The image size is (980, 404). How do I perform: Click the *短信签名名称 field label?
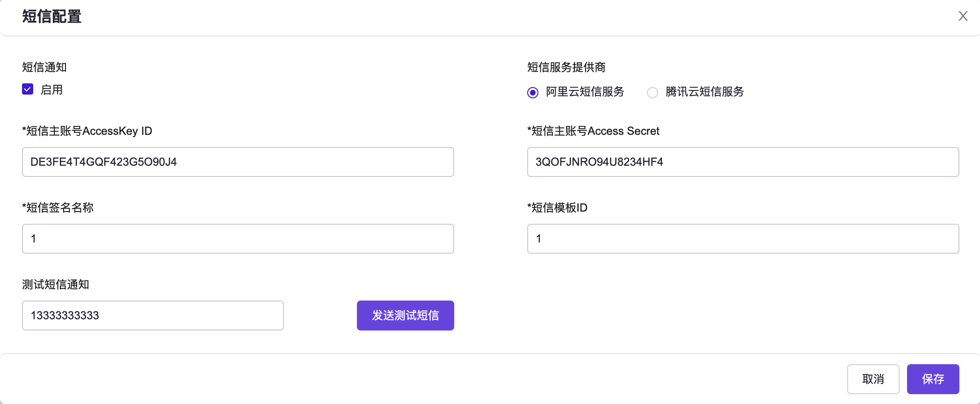click(58, 208)
